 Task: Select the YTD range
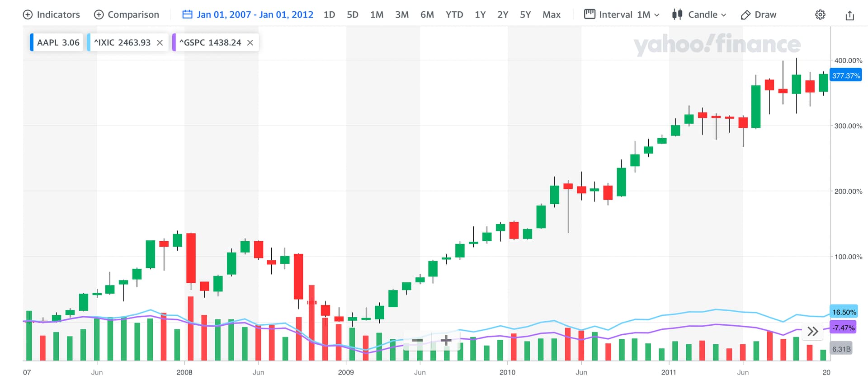pyautogui.click(x=454, y=14)
